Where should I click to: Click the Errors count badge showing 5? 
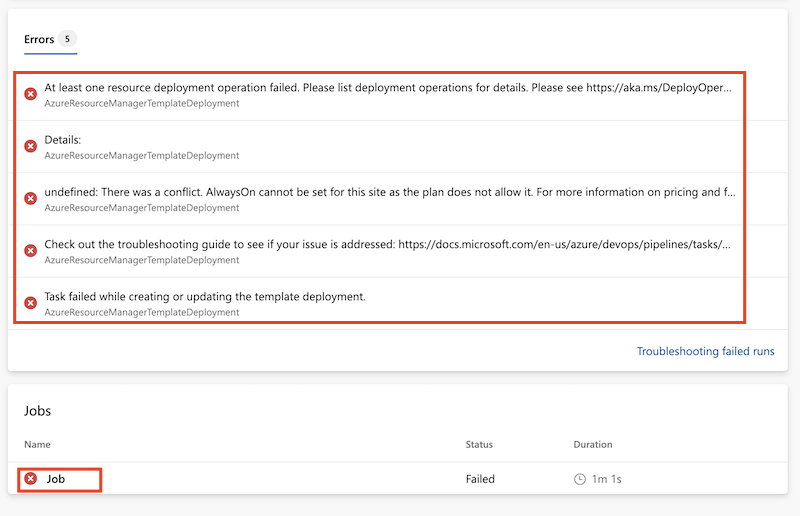pos(67,39)
